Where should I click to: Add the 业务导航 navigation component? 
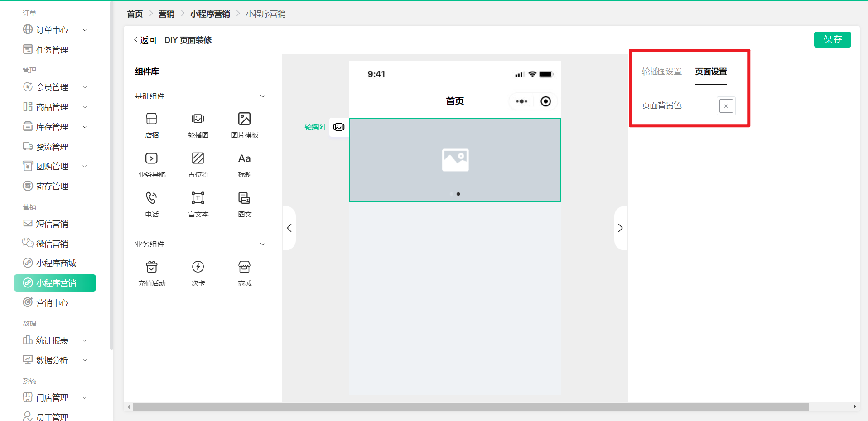(x=152, y=165)
